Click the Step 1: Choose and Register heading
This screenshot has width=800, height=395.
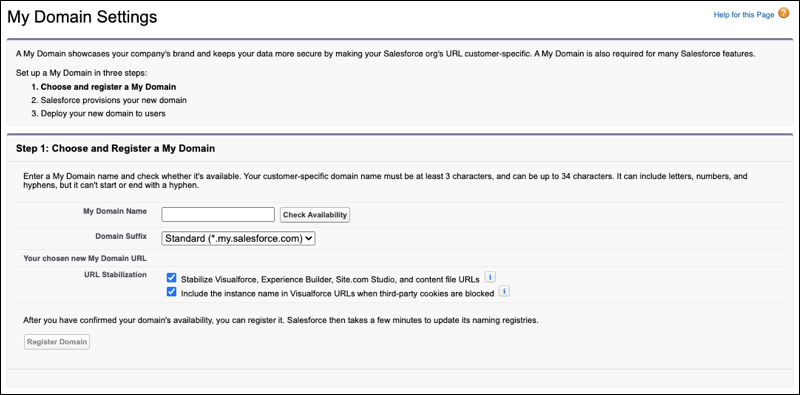pyautogui.click(x=115, y=149)
